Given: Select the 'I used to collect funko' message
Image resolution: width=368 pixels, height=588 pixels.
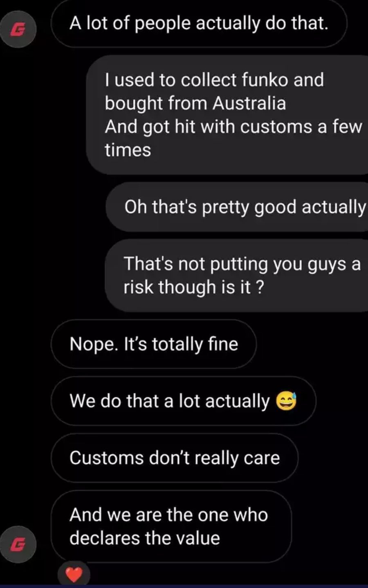Looking at the screenshot, I should [228, 115].
